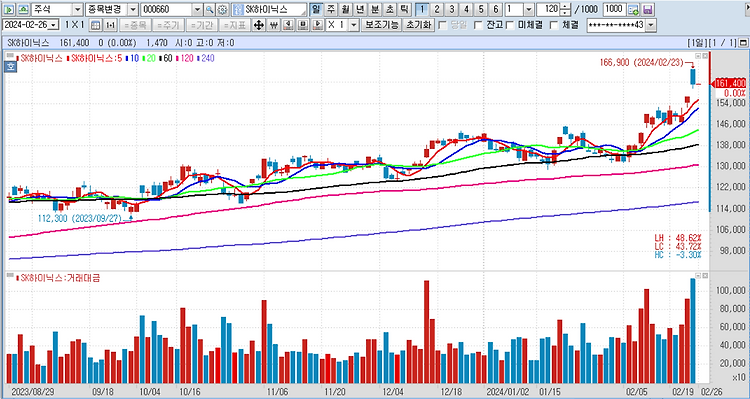The width and height of the screenshot is (750, 399).
Task: Select the 월 monthly period button
Action: [345, 9]
